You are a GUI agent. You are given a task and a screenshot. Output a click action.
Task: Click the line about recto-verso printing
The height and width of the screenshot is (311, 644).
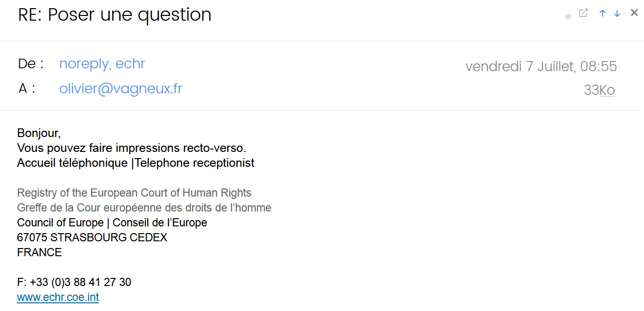click(131, 148)
